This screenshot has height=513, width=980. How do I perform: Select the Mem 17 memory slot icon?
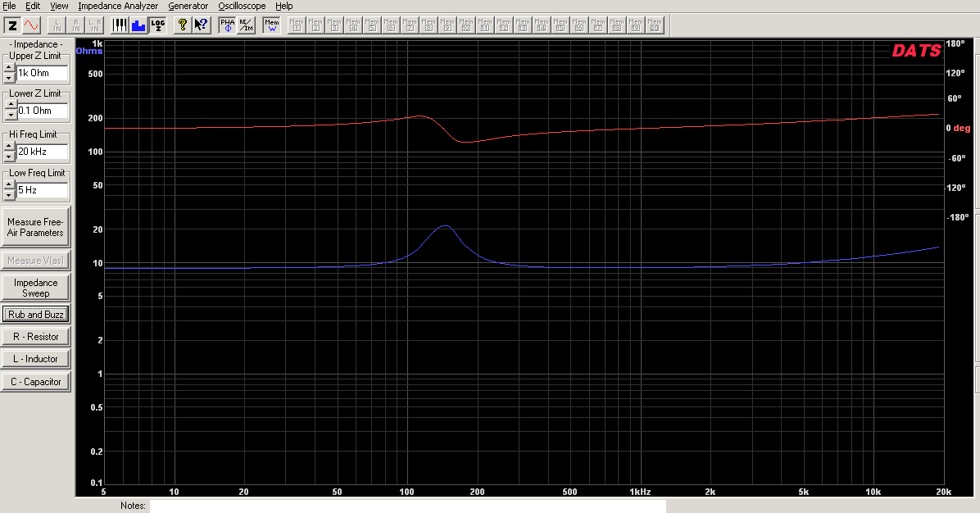(x=598, y=25)
